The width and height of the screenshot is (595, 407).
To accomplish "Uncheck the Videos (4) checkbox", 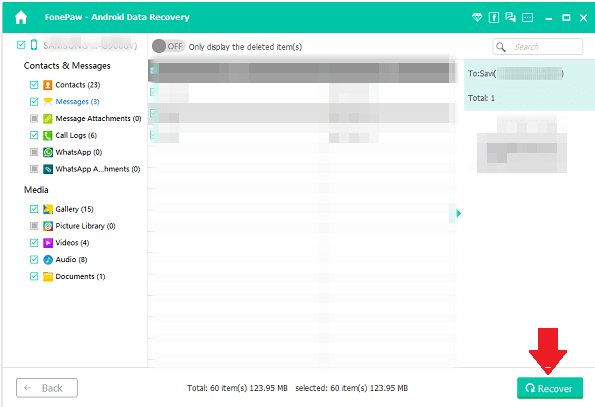I will click(x=34, y=243).
